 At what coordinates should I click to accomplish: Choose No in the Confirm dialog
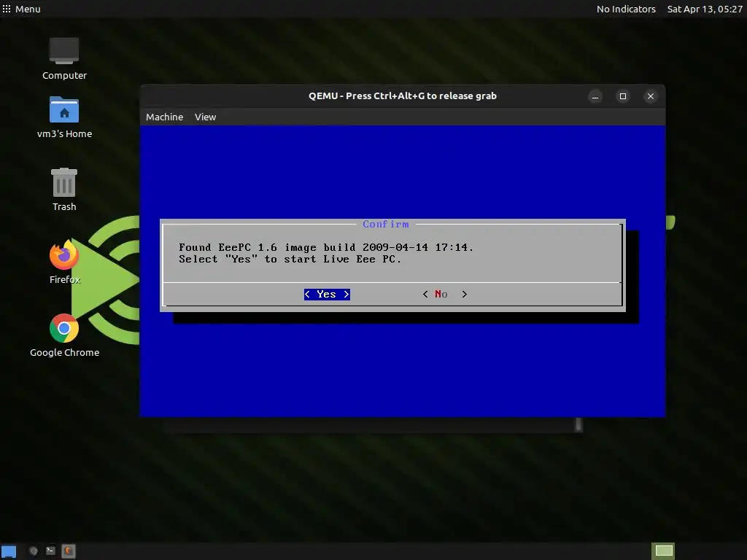pos(445,295)
